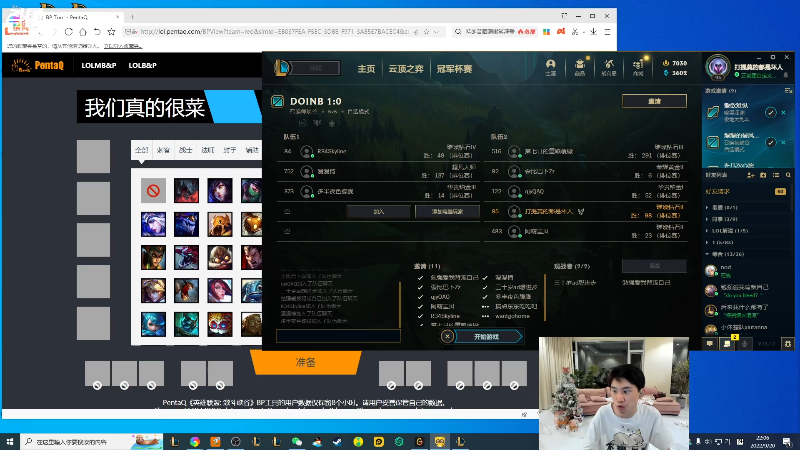Click the browser refresh icon

[x=68, y=32]
